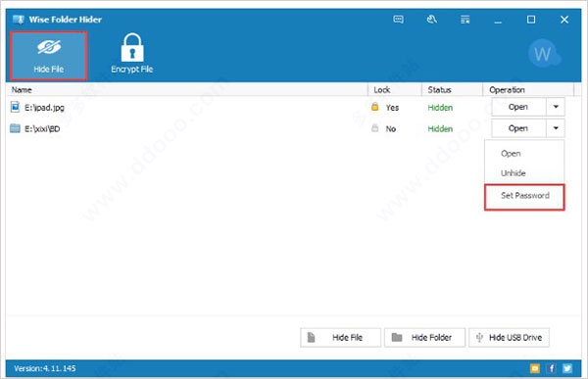Click the Hide File button at bottom
588x379 pixels.
click(340, 338)
